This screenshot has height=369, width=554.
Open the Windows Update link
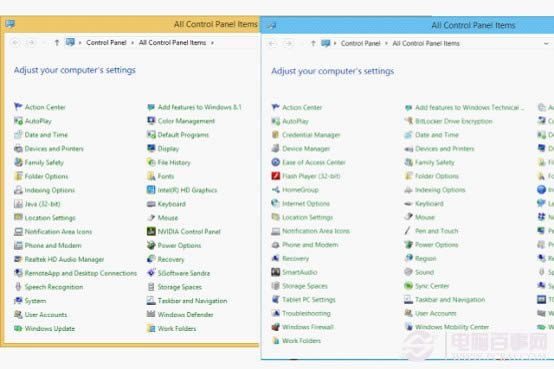pos(50,329)
